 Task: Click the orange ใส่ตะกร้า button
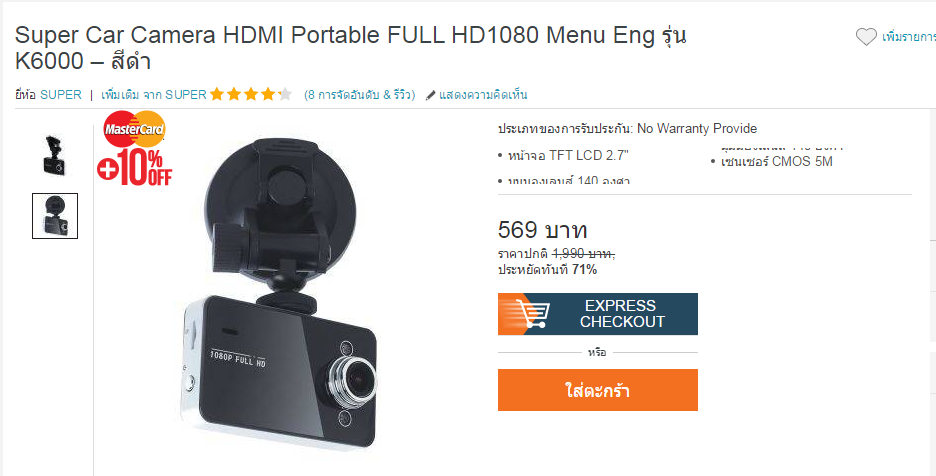pos(598,390)
